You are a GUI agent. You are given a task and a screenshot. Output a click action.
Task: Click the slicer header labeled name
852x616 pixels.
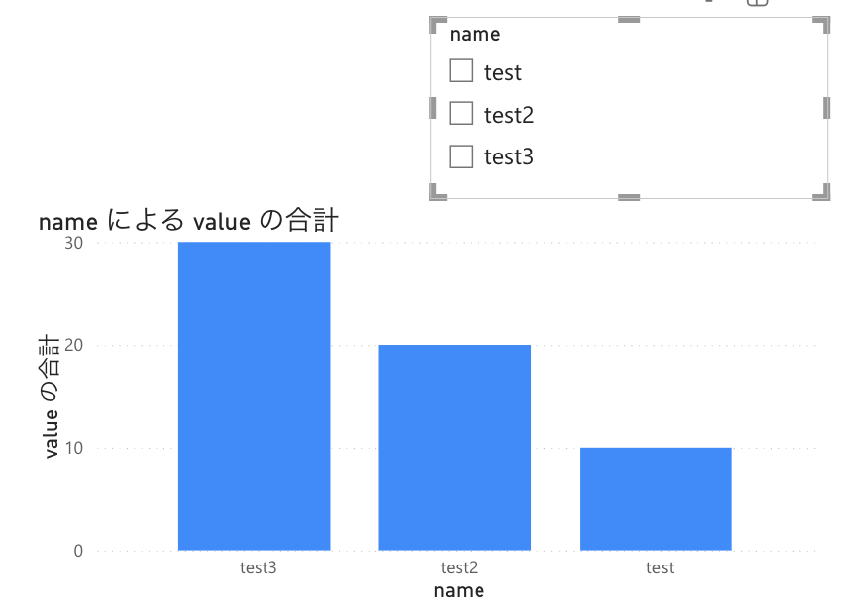coord(475,35)
